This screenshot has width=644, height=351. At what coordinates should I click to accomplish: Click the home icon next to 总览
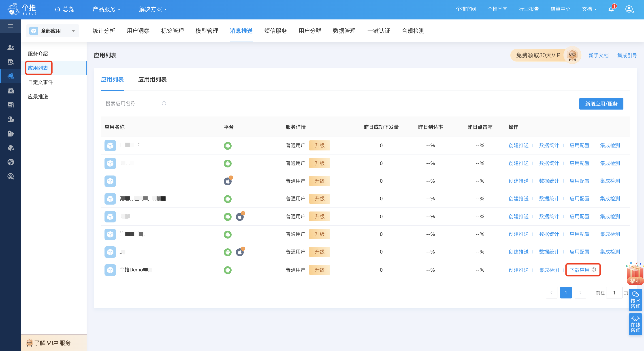pos(58,9)
